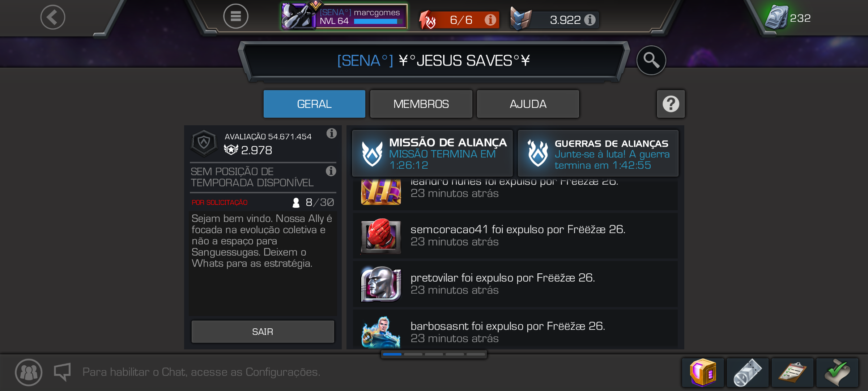
Task: Open the stash container icon
Action: pos(748,373)
